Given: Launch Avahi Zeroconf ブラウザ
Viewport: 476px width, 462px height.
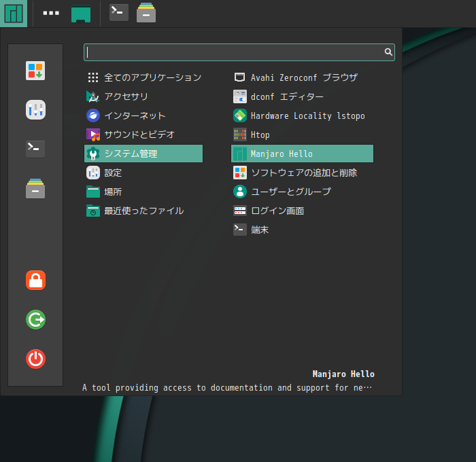Looking at the screenshot, I should [x=303, y=77].
